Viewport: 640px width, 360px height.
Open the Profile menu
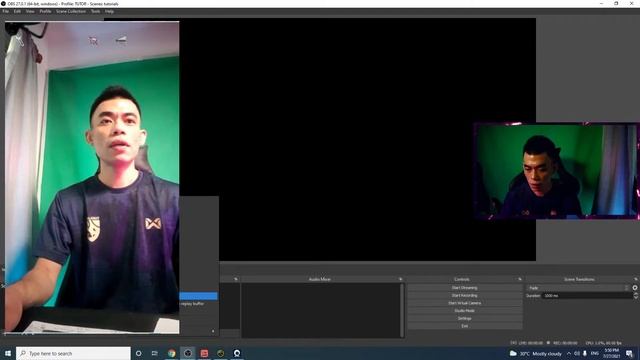coord(45,11)
